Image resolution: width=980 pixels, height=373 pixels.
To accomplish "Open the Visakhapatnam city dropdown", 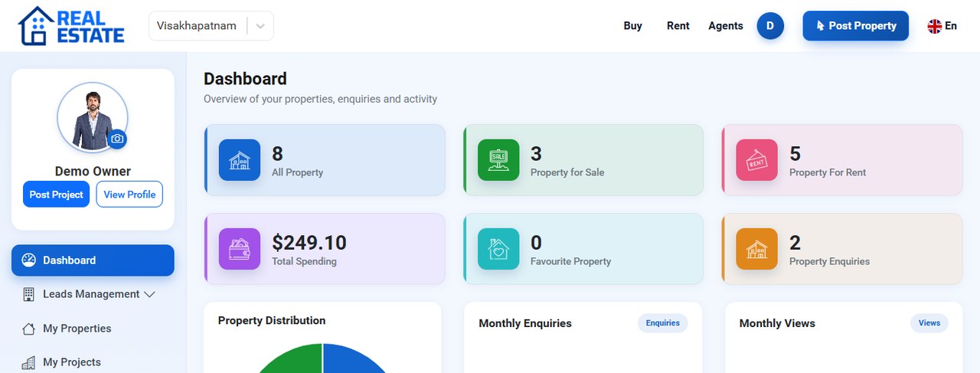I will click(x=211, y=26).
